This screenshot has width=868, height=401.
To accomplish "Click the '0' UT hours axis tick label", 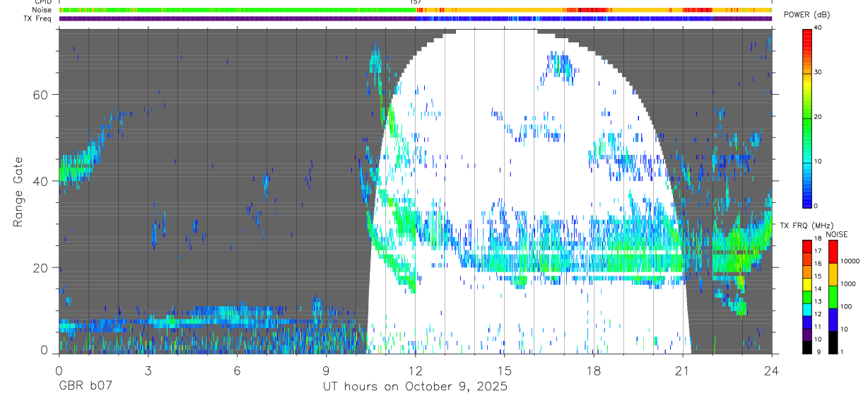I will [x=59, y=370].
